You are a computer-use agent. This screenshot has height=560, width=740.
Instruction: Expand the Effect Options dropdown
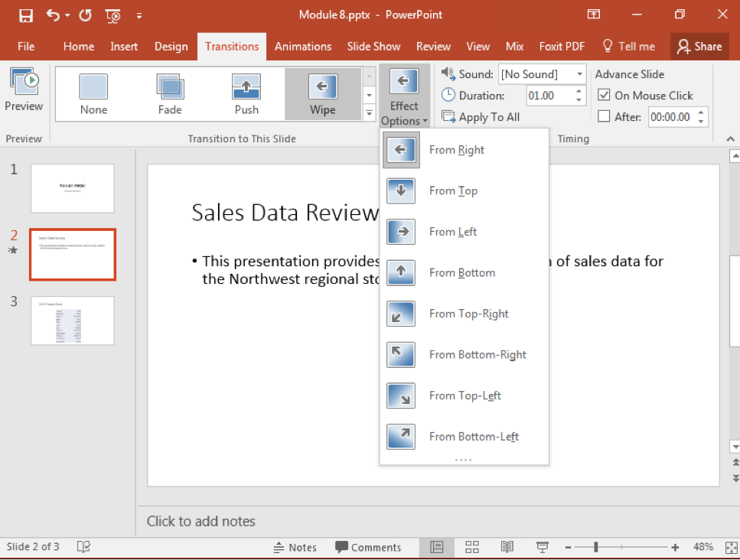pos(403,94)
